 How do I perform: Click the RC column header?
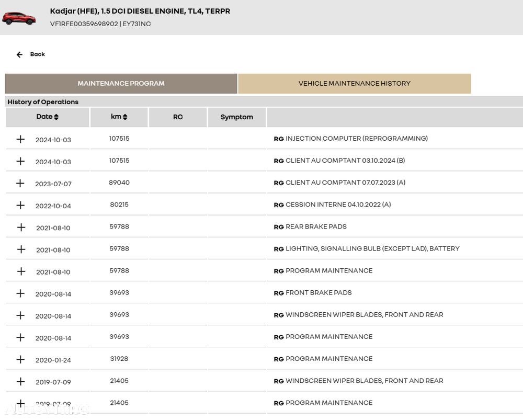click(x=178, y=117)
